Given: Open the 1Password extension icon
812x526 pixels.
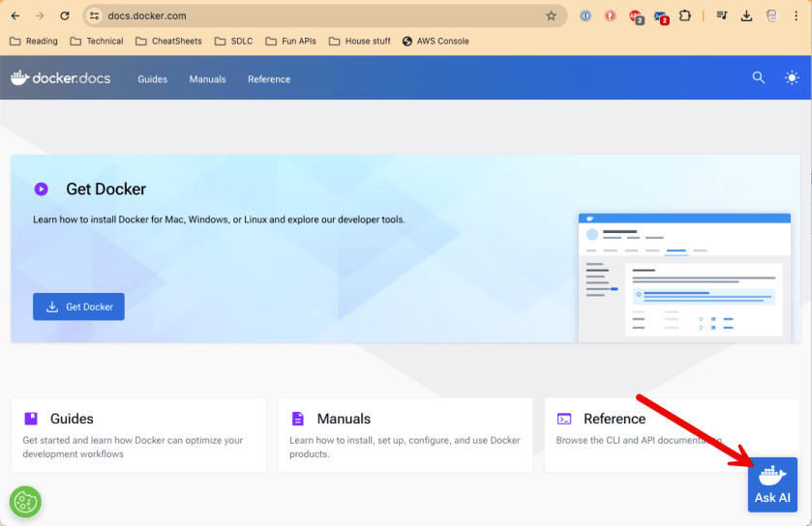Looking at the screenshot, I should tap(586, 16).
